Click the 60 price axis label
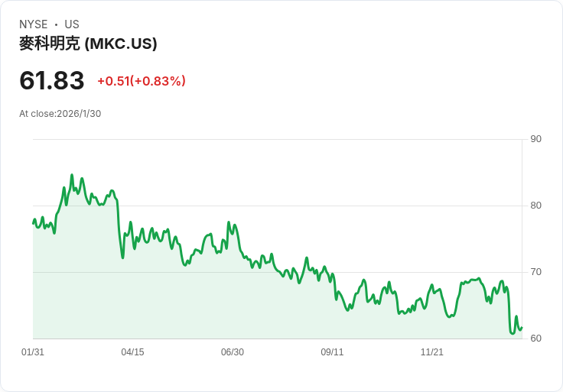This screenshot has width=563, height=392. coord(535,339)
